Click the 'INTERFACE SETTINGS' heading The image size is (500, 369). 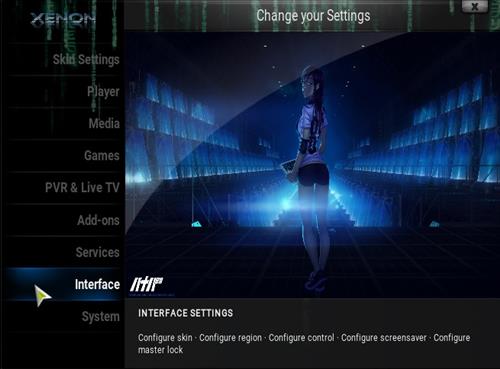[185, 313]
